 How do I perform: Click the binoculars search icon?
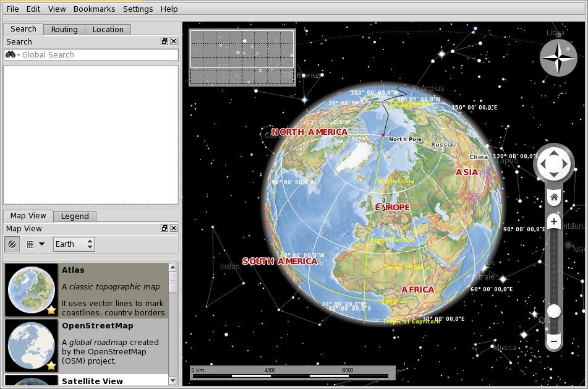pyautogui.click(x=11, y=55)
